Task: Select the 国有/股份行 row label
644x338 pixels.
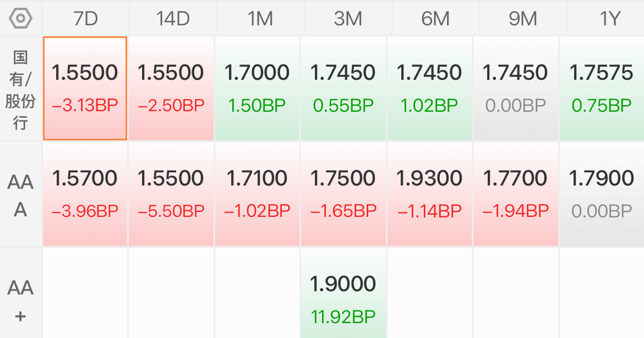Action: point(20,89)
